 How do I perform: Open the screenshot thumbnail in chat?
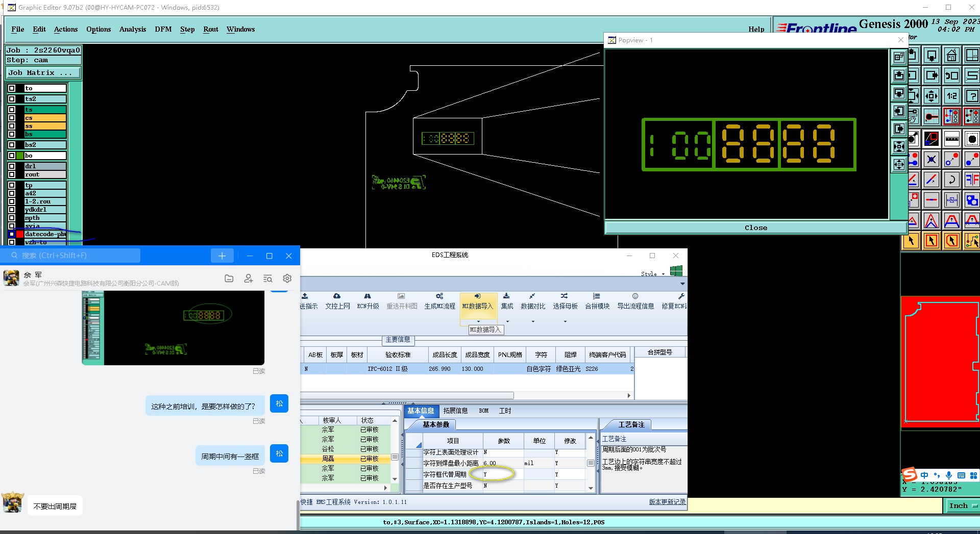pyautogui.click(x=173, y=328)
